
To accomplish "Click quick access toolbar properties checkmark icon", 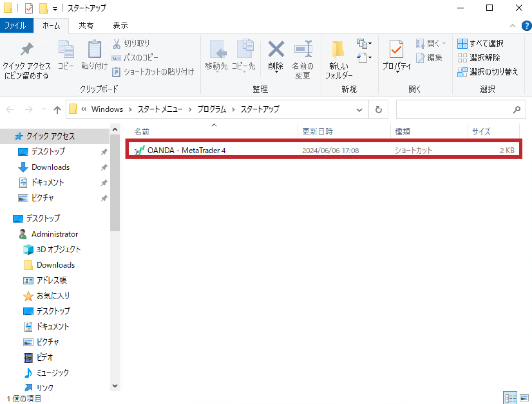I will [29, 8].
